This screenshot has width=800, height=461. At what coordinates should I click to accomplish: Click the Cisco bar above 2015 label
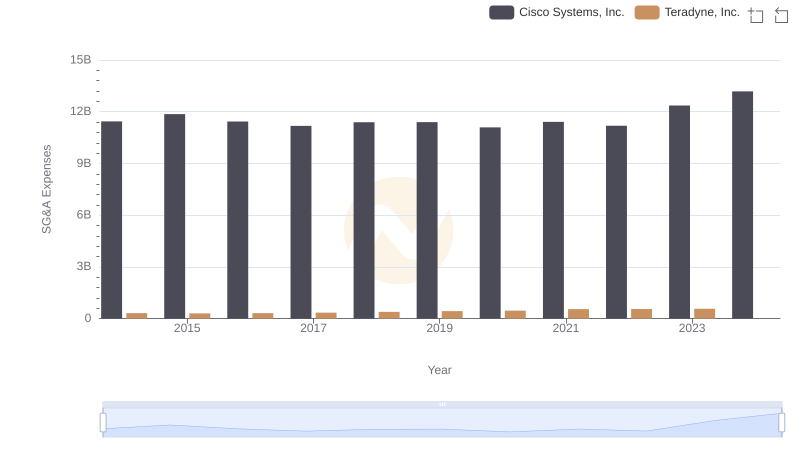(x=175, y=216)
